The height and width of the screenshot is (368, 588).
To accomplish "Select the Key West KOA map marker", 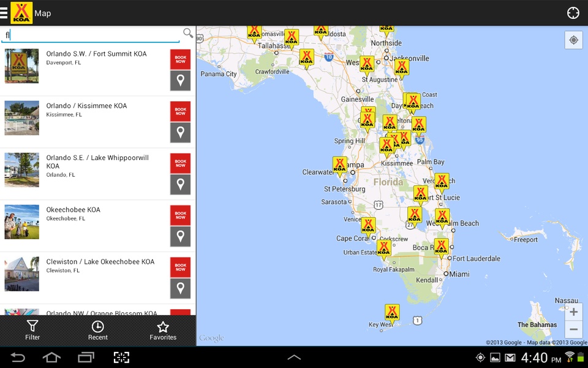I will point(392,313).
